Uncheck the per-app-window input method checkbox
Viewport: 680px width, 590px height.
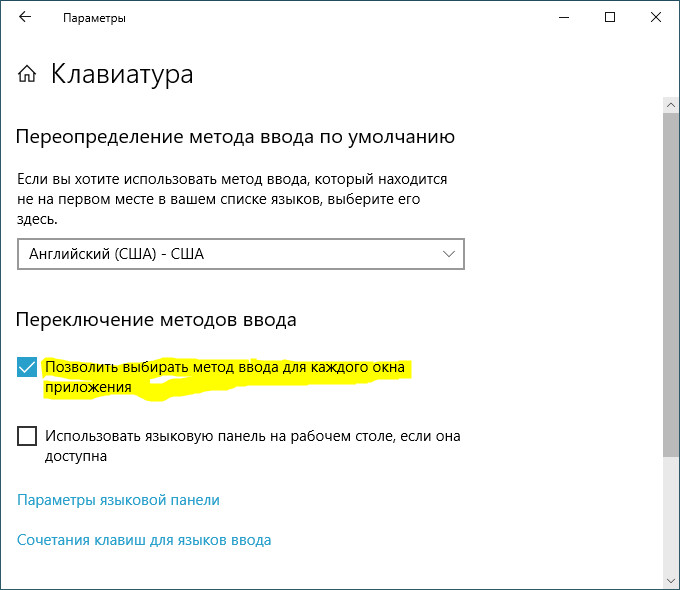(x=27, y=368)
